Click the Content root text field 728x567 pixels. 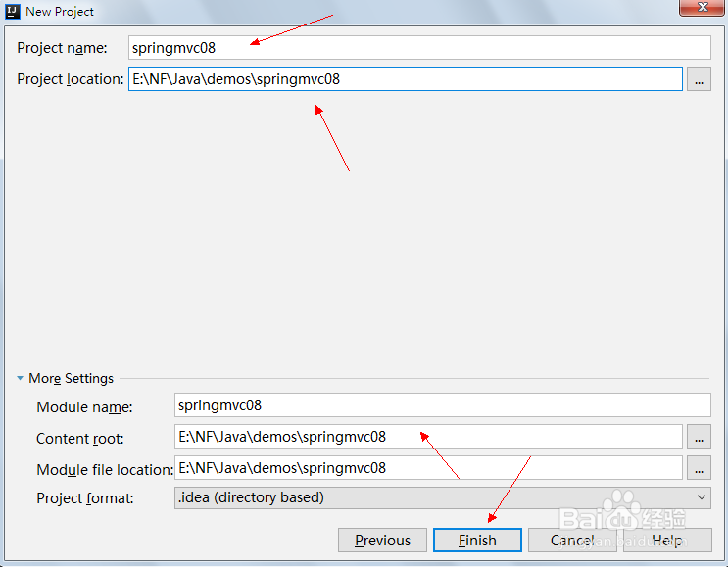tap(428, 437)
